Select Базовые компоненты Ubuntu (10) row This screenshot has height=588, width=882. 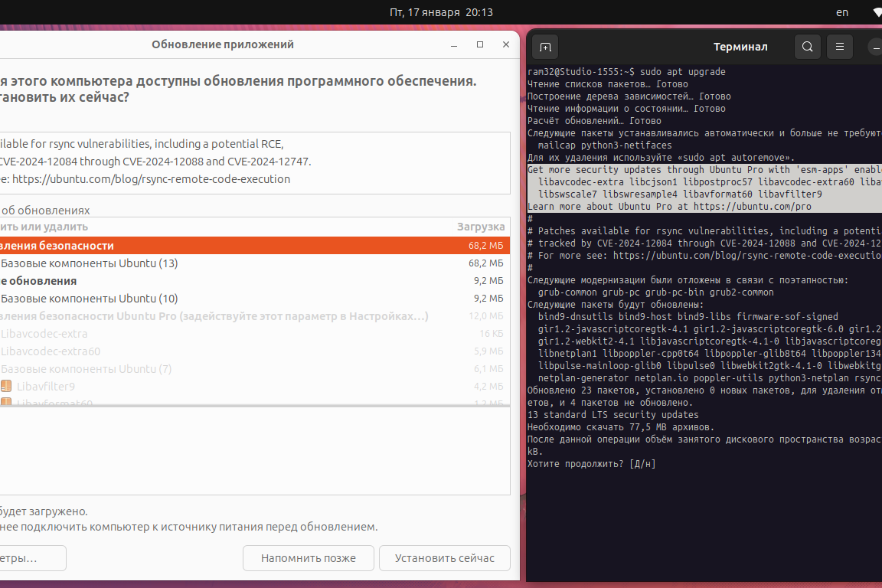[90, 299]
